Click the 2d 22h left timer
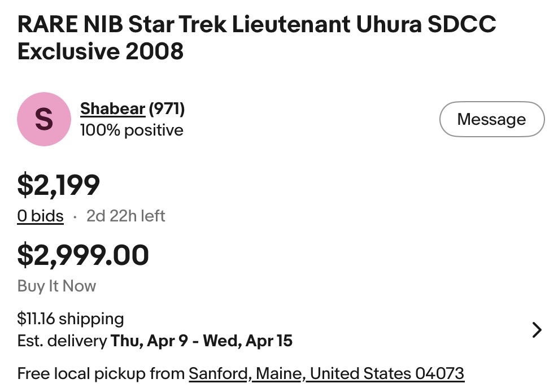This screenshot has height=392, width=558. tap(125, 216)
